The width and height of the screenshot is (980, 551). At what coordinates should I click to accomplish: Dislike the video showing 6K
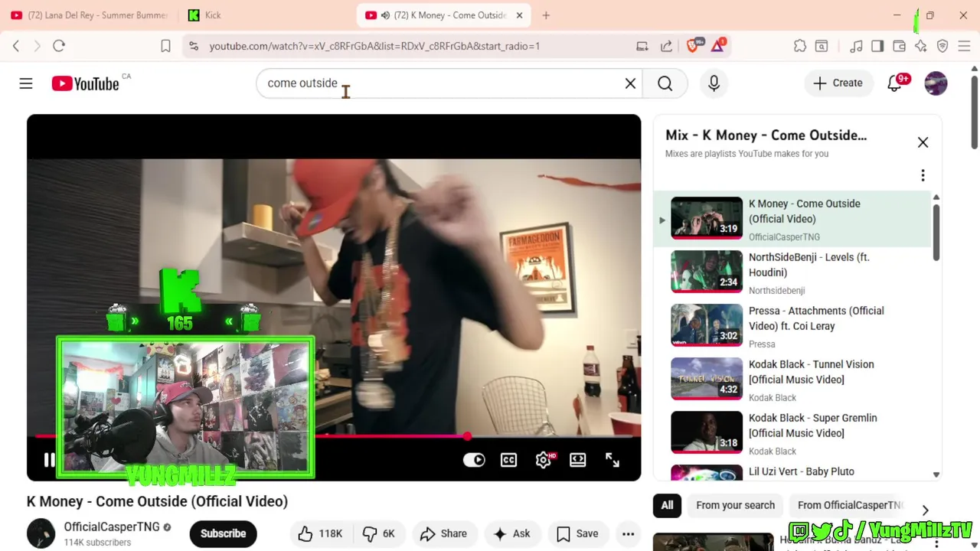coord(378,533)
